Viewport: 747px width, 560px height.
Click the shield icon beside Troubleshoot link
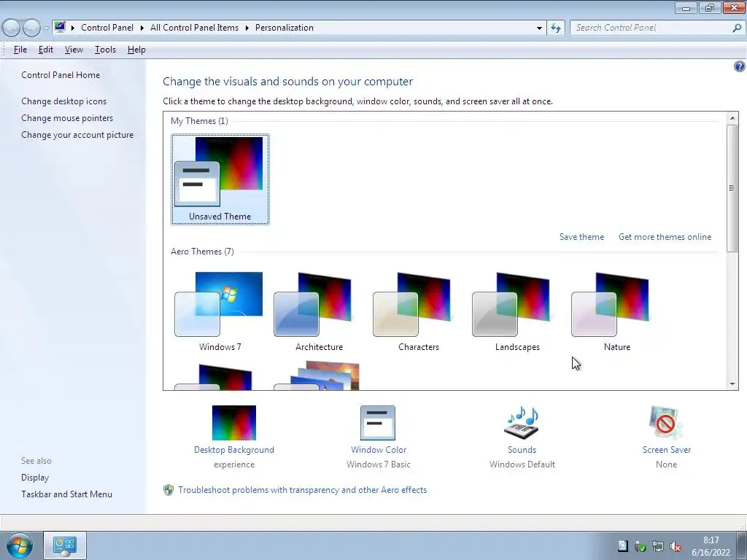(169, 490)
